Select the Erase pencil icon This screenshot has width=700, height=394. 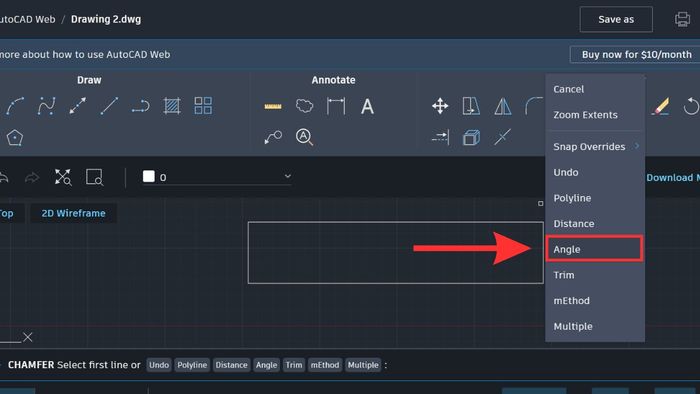pos(660,106)
